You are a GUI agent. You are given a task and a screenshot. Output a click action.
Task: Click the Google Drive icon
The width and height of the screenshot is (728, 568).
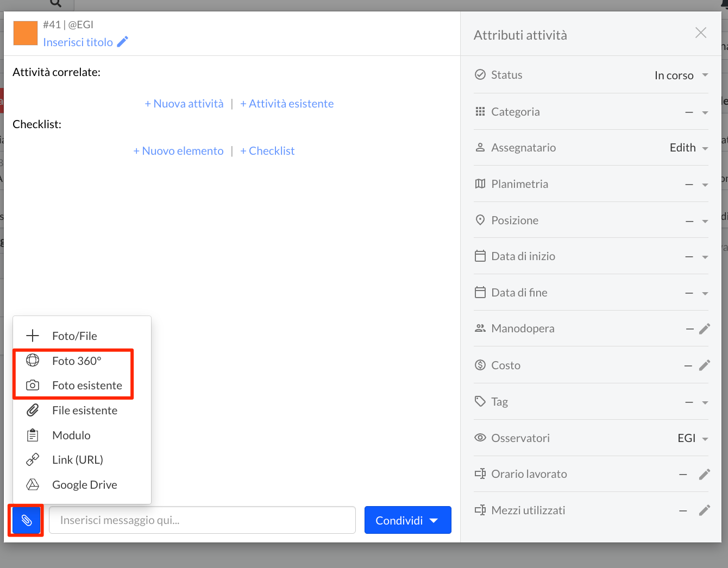pyautogui.click(x=33, y=484)
